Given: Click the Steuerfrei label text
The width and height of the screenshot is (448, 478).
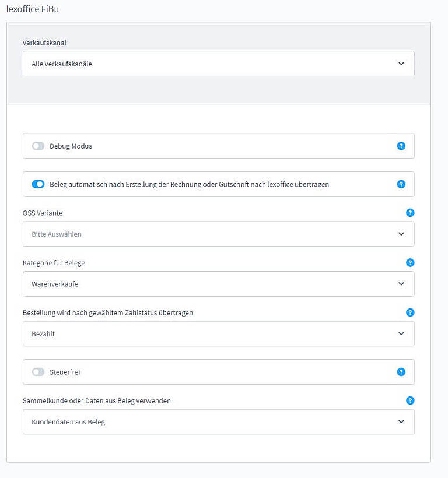Looking at the screenshot, I should click(x=65, y=372).
